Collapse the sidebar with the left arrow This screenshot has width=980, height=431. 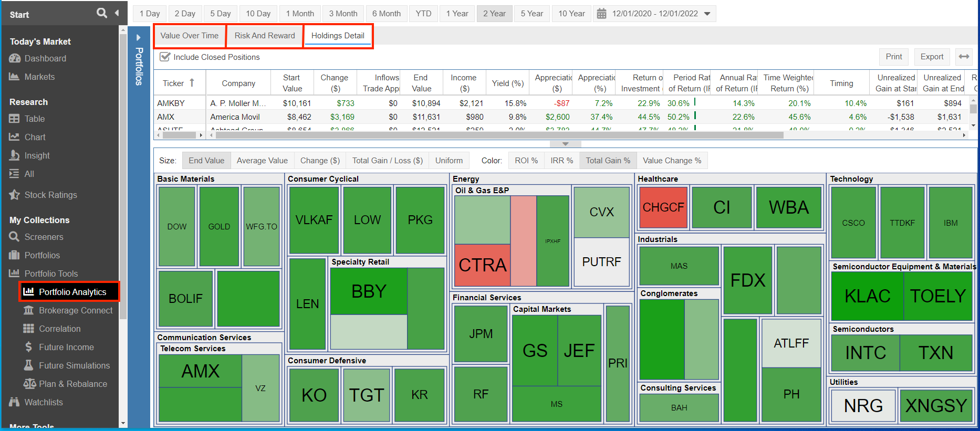click(117, 13)
